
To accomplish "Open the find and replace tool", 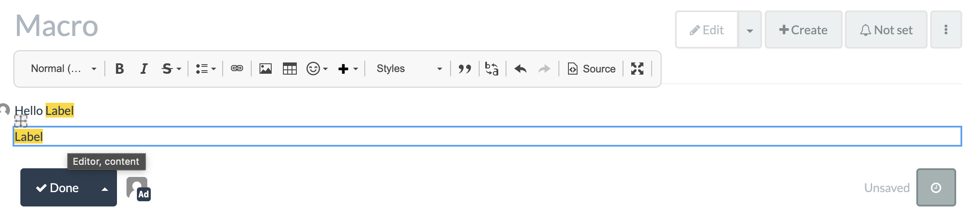I will coord(492,69).
